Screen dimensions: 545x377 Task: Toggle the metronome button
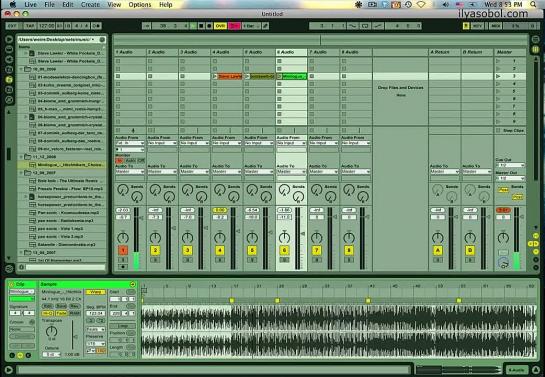97,26
